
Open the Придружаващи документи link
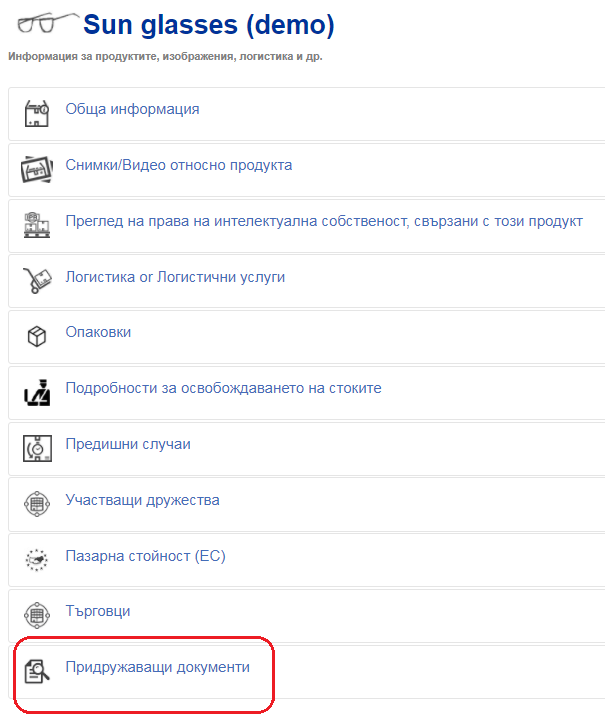tap(158, 667)
